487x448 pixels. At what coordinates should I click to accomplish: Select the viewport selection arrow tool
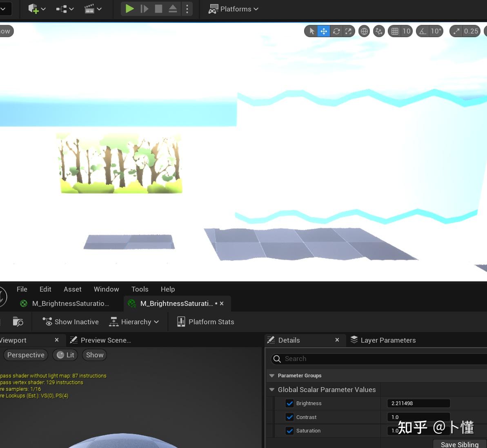311,31
